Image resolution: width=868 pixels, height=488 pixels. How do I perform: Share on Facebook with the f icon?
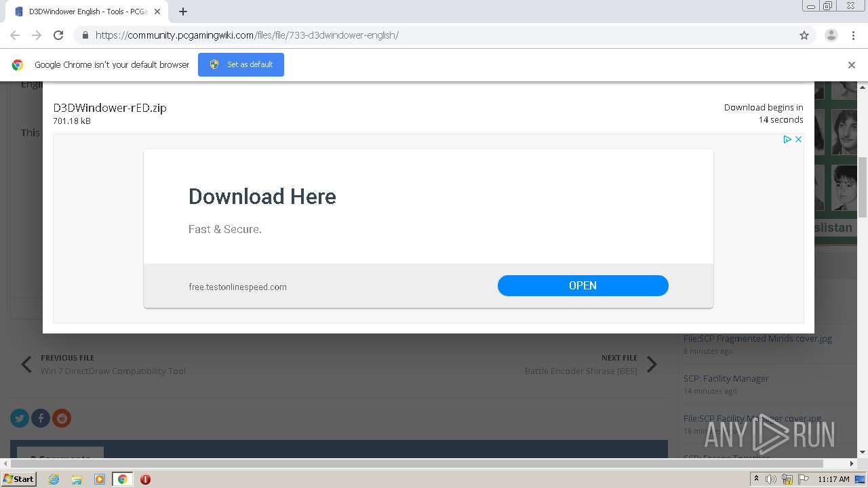coord(41,418)
